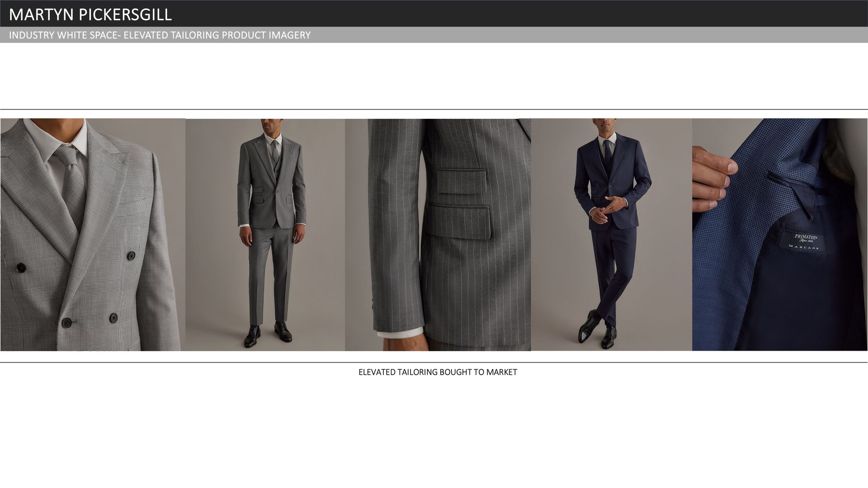Click the upper flap pocket on pinstripe jacket
Viewport: 868px width, 488px height.
tap(461, 182)
